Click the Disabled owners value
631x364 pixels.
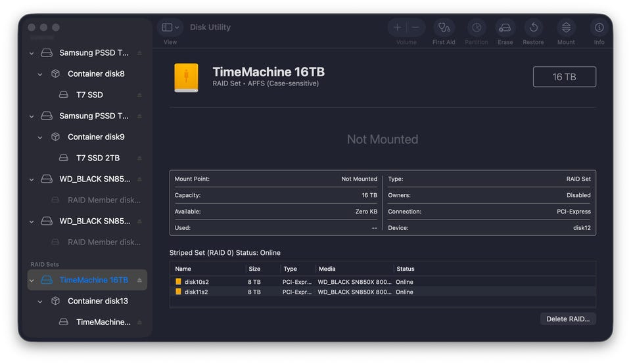(x=578, y=195)
